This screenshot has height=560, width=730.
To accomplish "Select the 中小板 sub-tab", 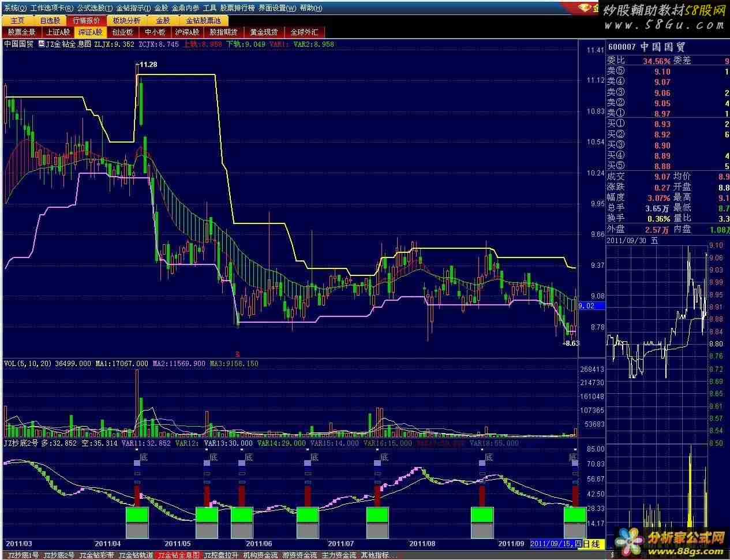I will [155, 32].
